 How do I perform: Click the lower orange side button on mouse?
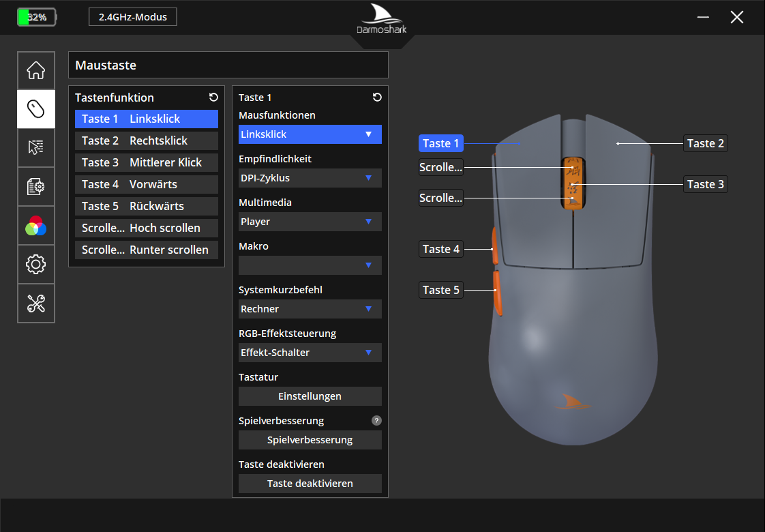(x=498, y=293)
